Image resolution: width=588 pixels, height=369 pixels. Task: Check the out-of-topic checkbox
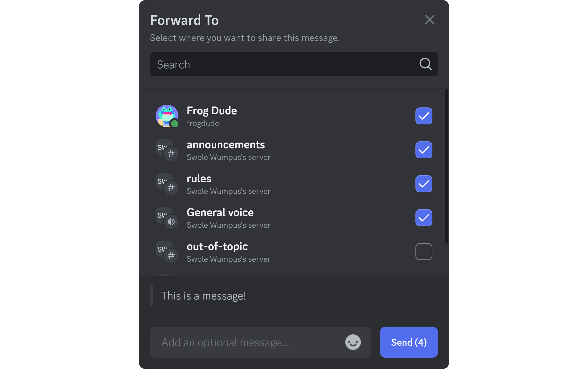[x=424, y=252]
